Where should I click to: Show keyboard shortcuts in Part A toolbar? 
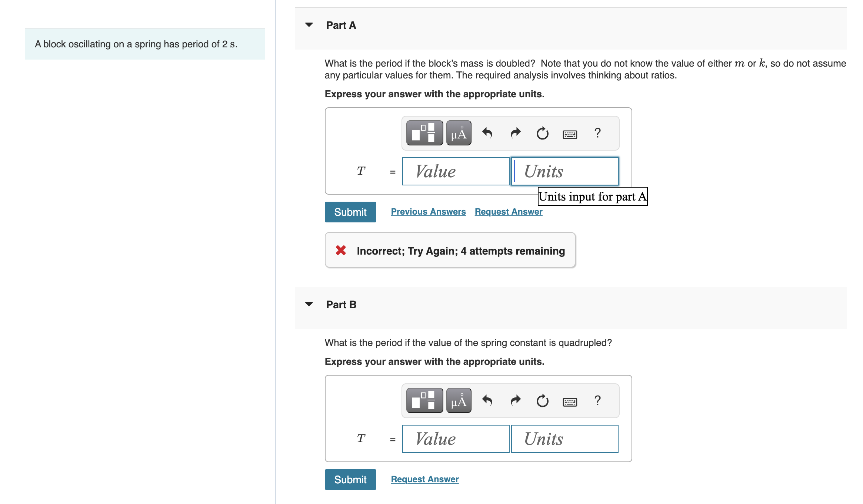570,134
